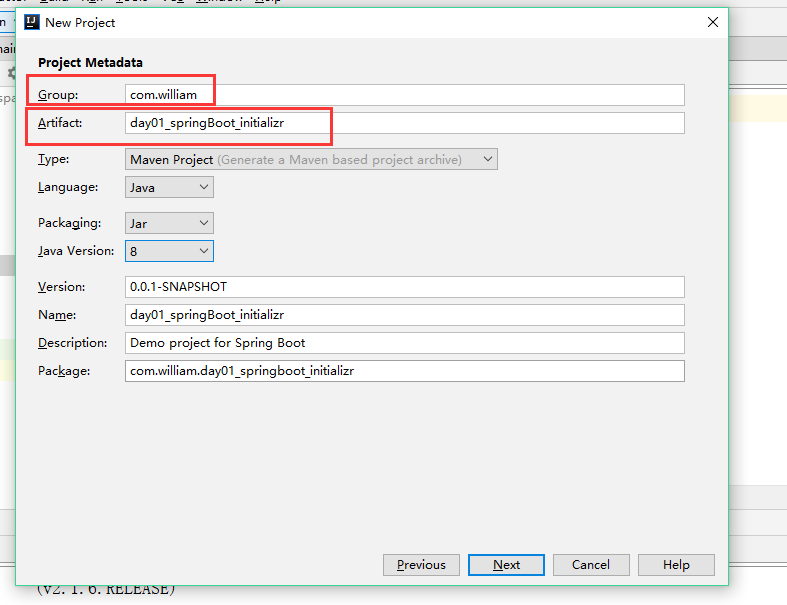Open the Language dropdown showing Java
The image size is (787, 605).
[169, 187]
